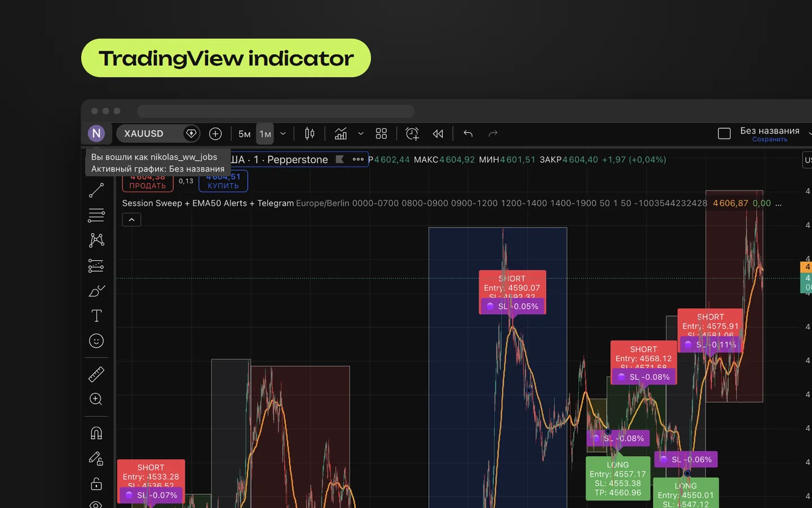The height and width of the screenshot is (508, 812).
Task: Click the red ПРОДАТЬ sell button
Action: tap(148, 181)
